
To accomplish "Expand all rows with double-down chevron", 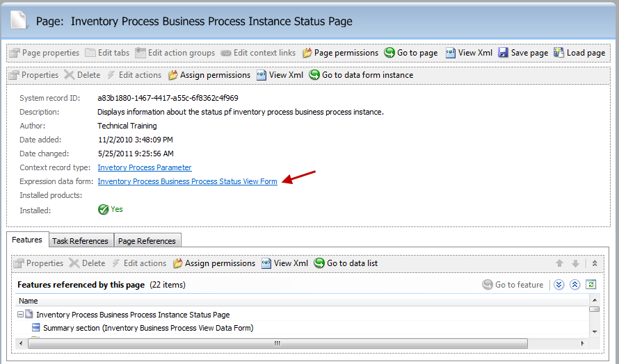I will click(558, 284).
